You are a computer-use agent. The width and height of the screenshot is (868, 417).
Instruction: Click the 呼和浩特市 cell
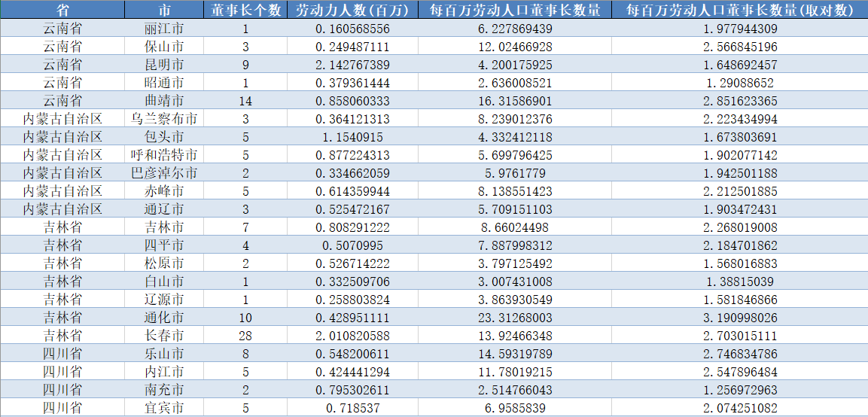[x=164, y=155]
